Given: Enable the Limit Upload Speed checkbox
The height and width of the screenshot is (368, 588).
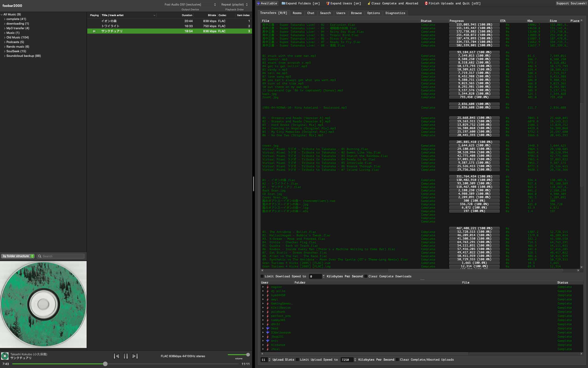Looking at the screenshot, I should [x=297, y=360].
